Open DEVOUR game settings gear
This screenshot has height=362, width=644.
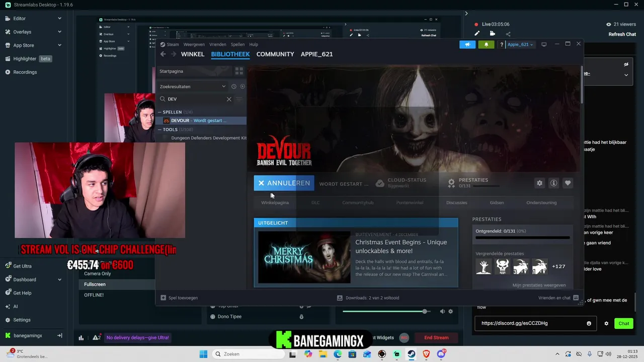(x=539, y=183)
